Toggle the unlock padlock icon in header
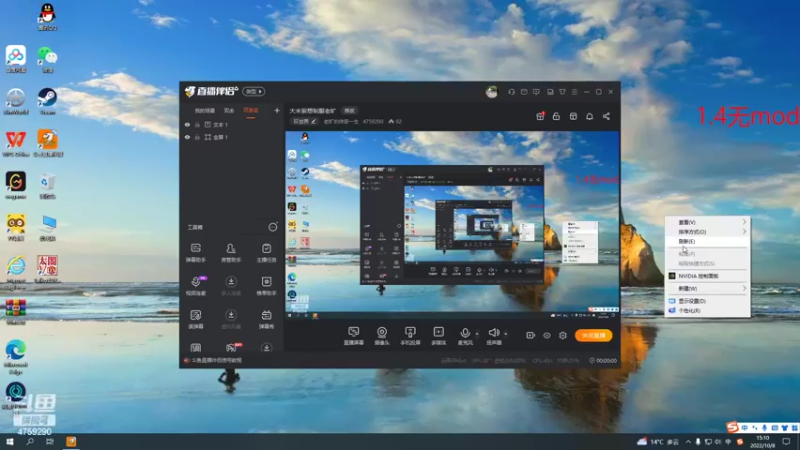The height and width of the screenshot is (450, 800). tap(556, 116)
